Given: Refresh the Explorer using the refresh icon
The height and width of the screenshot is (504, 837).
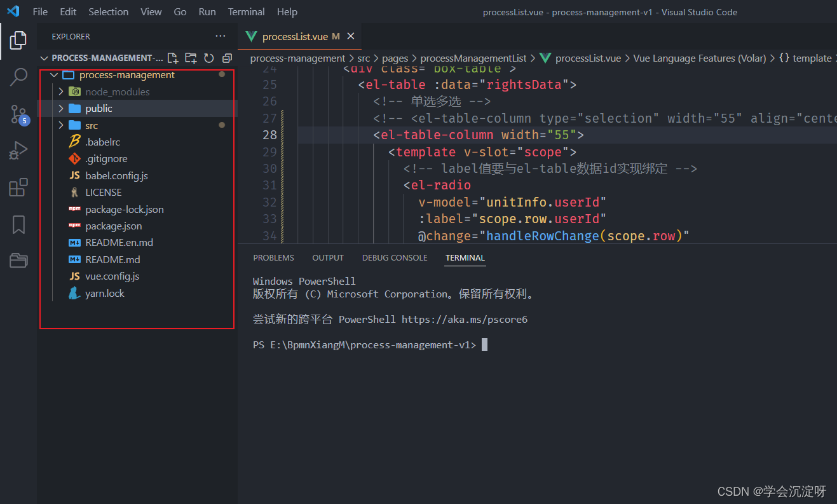Looking at the screenshot, I should pos(208,58).
